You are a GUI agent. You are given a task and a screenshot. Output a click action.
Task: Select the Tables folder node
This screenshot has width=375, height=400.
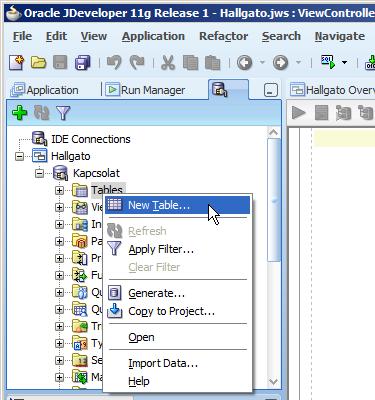pos(107,190)
